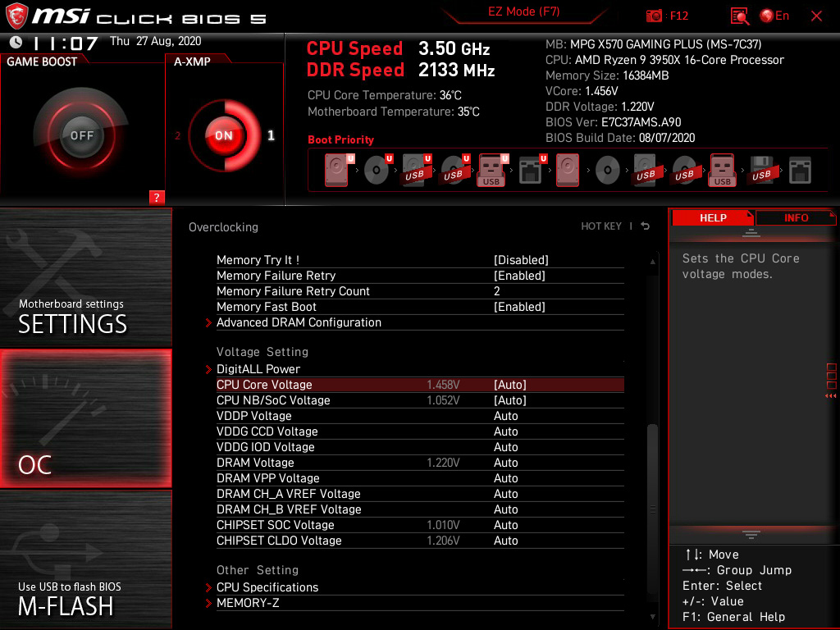
Task: Select the legacy USB hard disk boot icon
Action: pyautogui.click(x=646, y=171)
